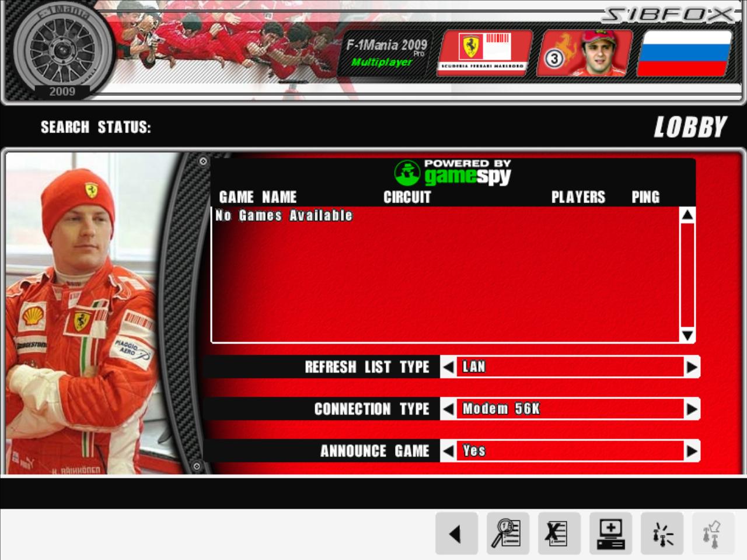Viewport: 747px width, 560px height.
Task: Toggle Announce Game with left arrow
Action: click(448, 451)
